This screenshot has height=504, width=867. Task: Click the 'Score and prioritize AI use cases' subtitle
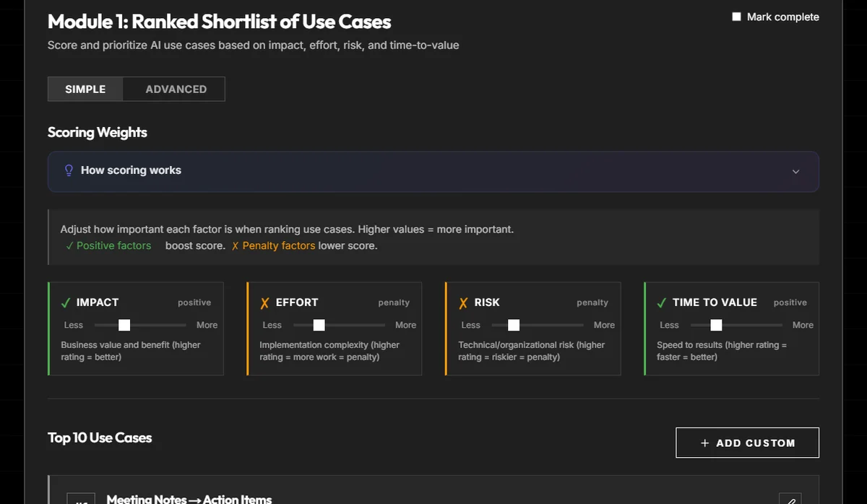click(253, 45)
